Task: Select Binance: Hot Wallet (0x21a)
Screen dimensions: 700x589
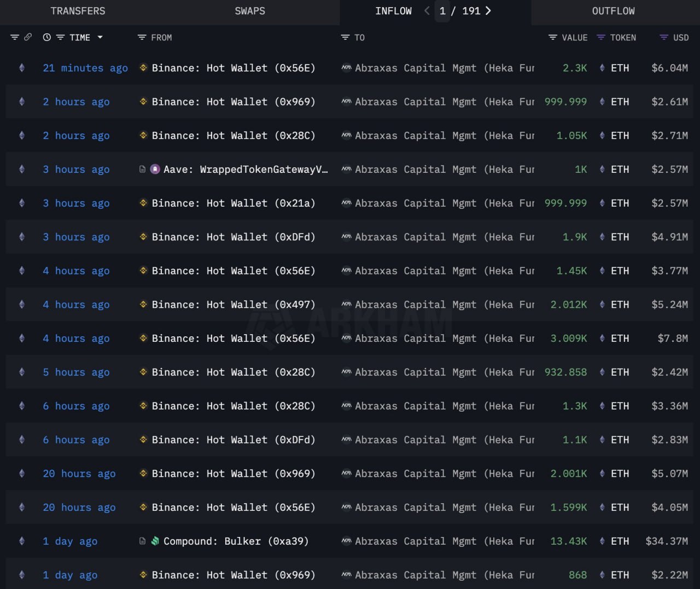Action: [234, 203]
